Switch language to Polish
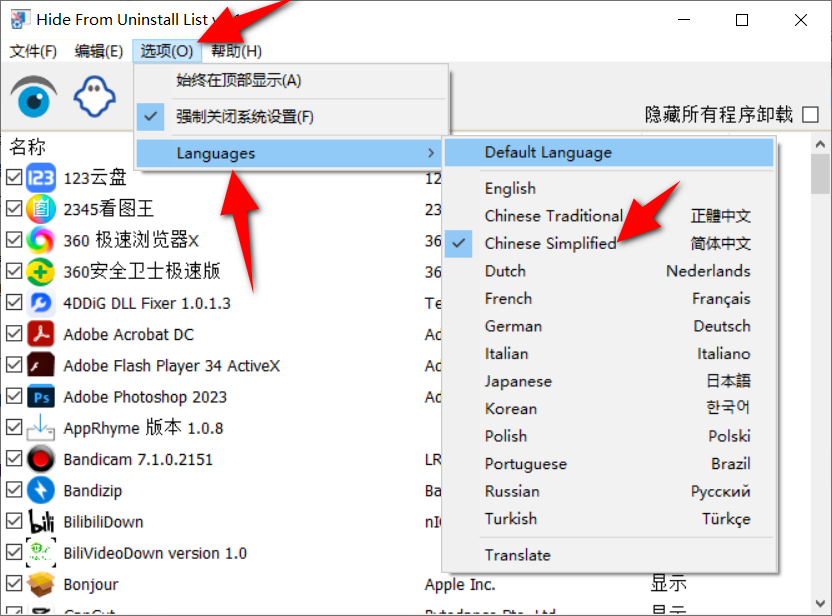The width and height of the screenshot is (832, 616). 609,436
